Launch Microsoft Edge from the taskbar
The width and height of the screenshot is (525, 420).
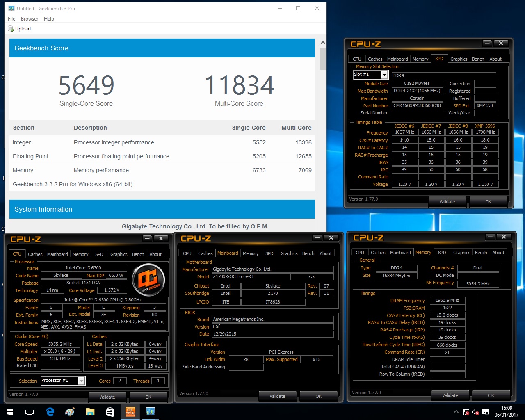click(x=50, y=412)
